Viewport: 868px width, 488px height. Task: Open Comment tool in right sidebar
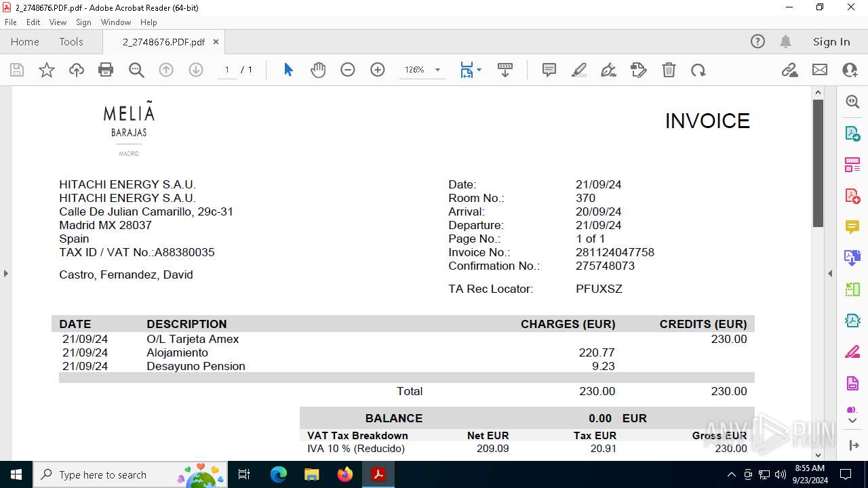click(852, 226)
